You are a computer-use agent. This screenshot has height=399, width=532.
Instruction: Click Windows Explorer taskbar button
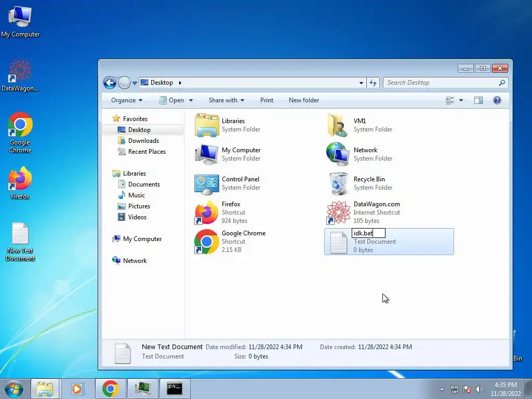tap(45, 389)
